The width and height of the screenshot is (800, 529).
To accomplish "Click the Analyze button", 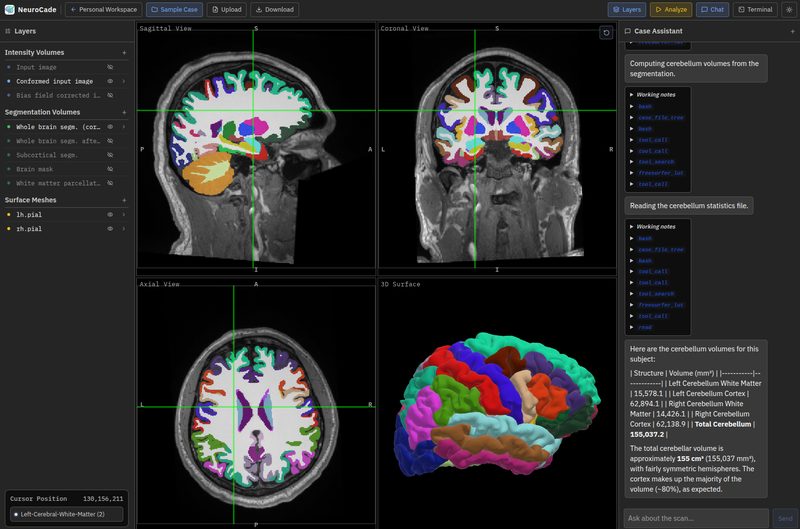I will tap(671, 9).
